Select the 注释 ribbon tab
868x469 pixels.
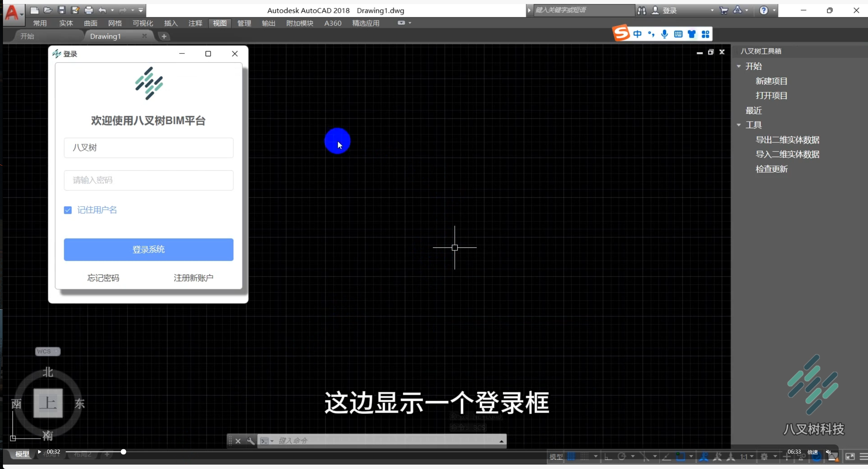(195, 23)
